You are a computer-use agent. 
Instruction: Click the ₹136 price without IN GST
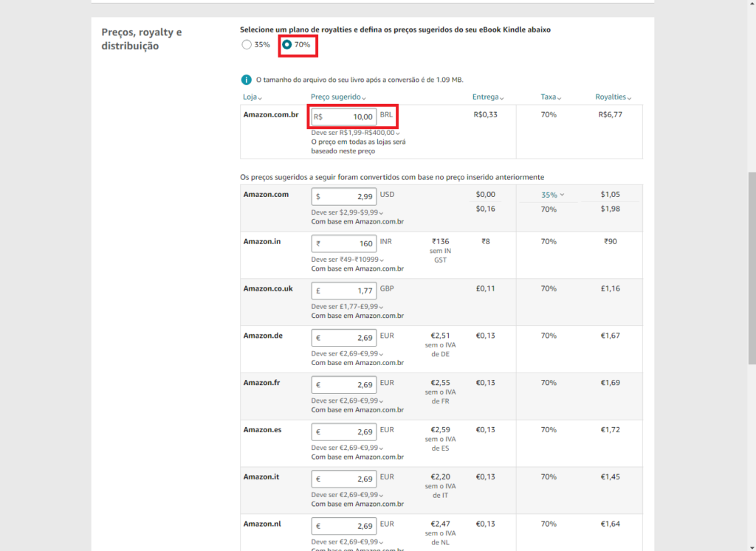[440, 242]
